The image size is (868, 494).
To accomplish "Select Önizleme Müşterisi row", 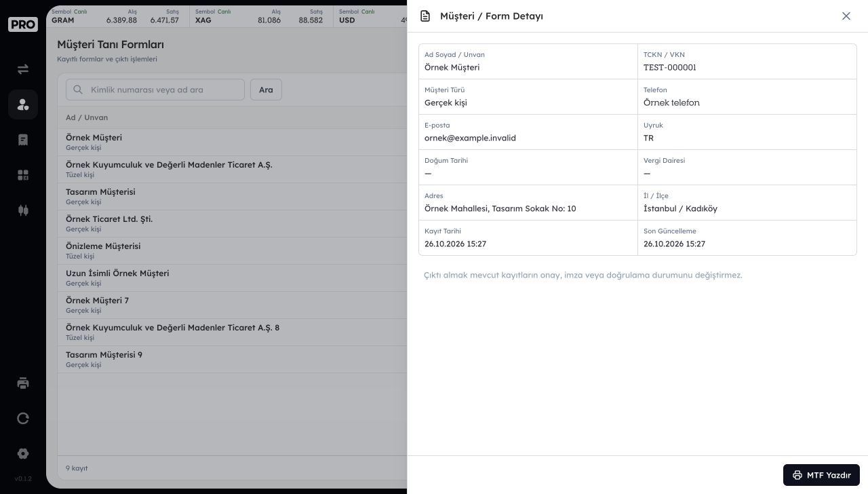I will point(232,250).
